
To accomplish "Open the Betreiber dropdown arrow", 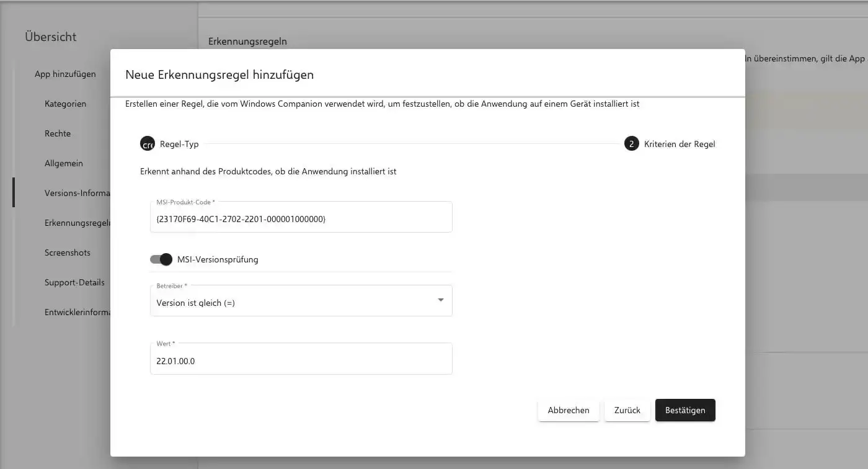I will (441, 300).
